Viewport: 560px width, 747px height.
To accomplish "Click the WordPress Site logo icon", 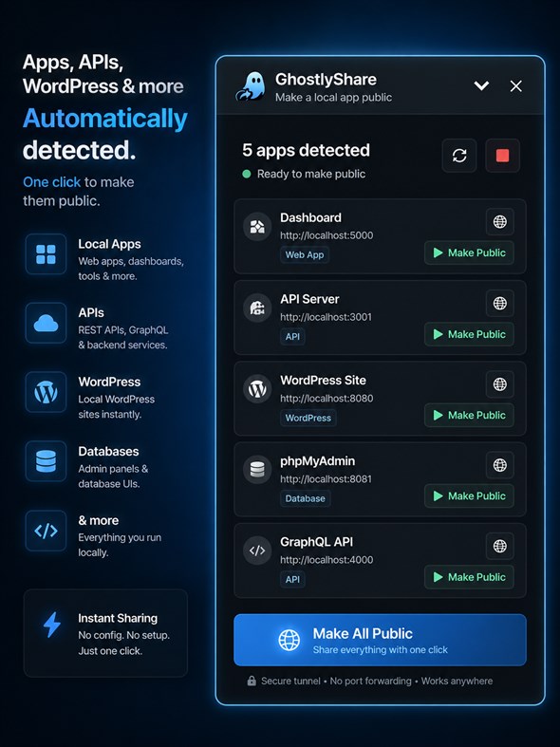I will (x=257, y=389).
